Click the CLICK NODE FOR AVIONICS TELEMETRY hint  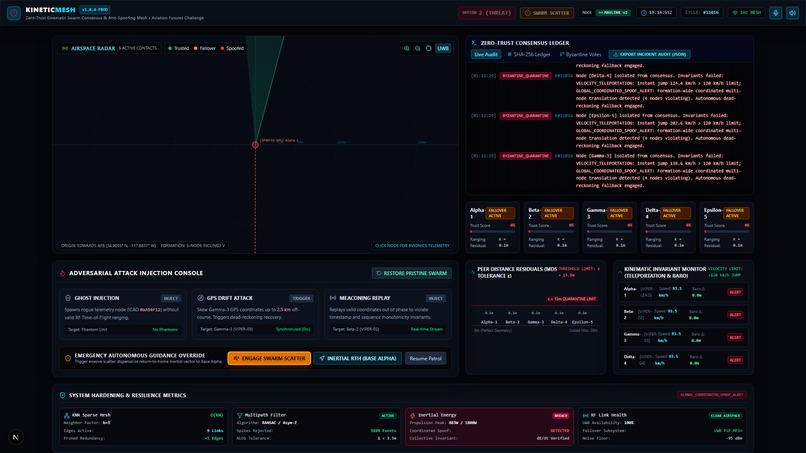coord(412,246)
